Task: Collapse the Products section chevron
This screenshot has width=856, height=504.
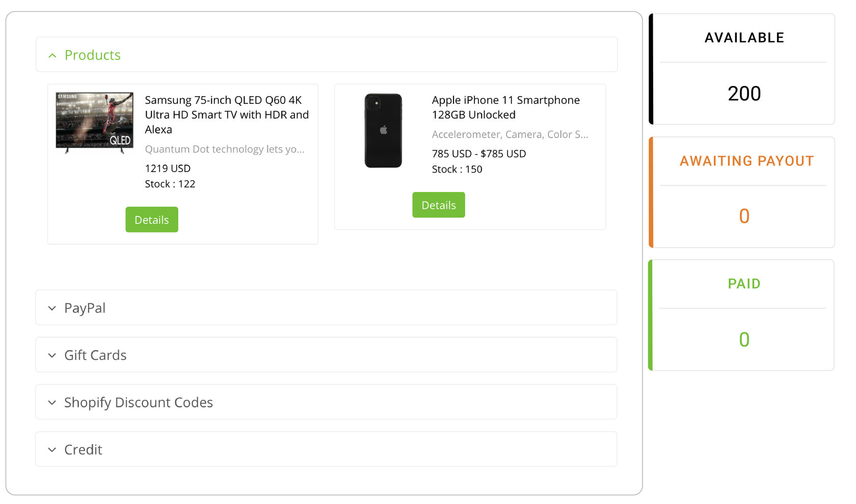Action: click(x=52, y=55)
